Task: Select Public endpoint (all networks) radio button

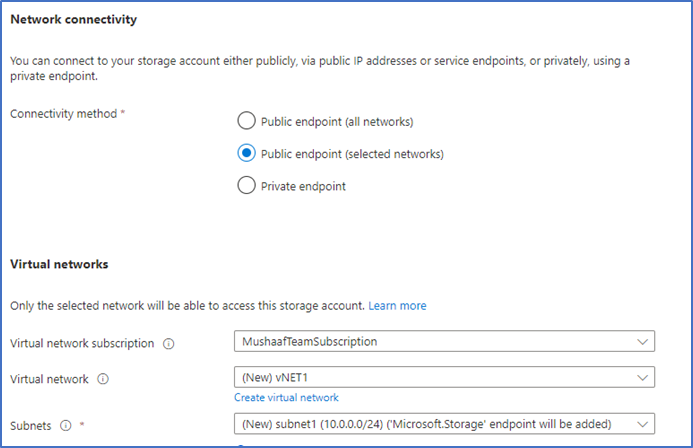Action: click(246, 121)
